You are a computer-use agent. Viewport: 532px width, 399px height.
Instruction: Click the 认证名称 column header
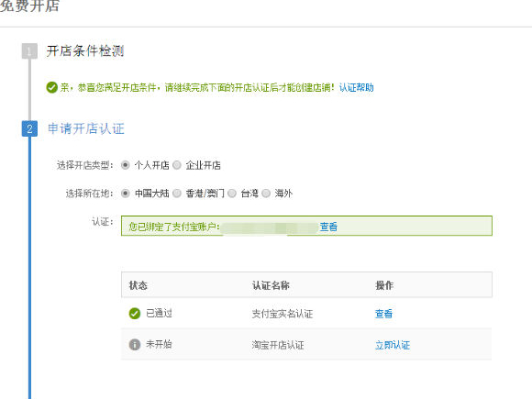[x=271, y=285]
